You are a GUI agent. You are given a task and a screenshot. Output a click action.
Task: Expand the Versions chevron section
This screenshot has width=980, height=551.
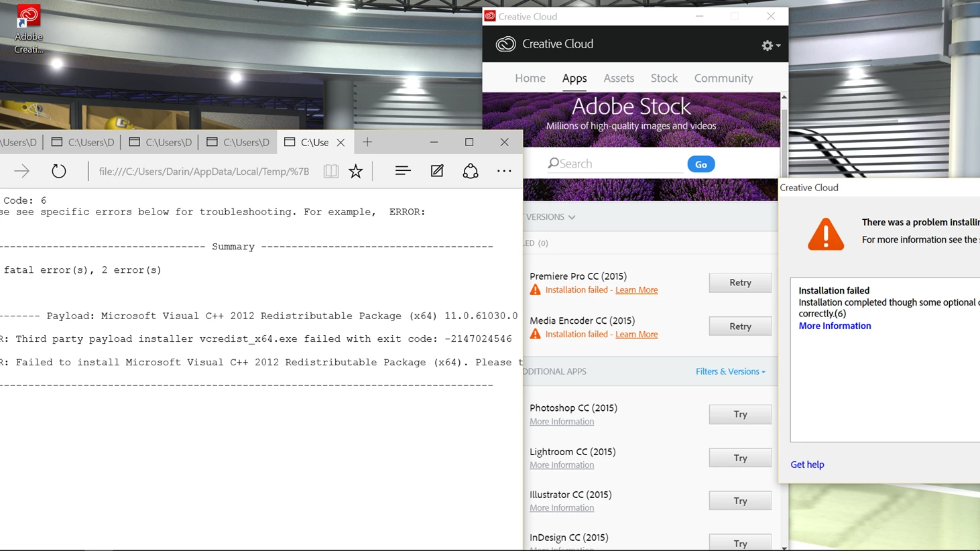point(571,217)
